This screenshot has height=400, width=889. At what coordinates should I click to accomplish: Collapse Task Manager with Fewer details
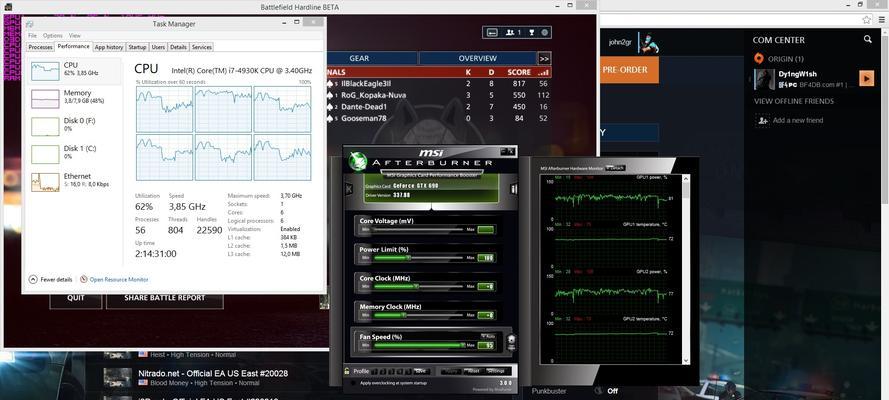[x=50, y=279]
